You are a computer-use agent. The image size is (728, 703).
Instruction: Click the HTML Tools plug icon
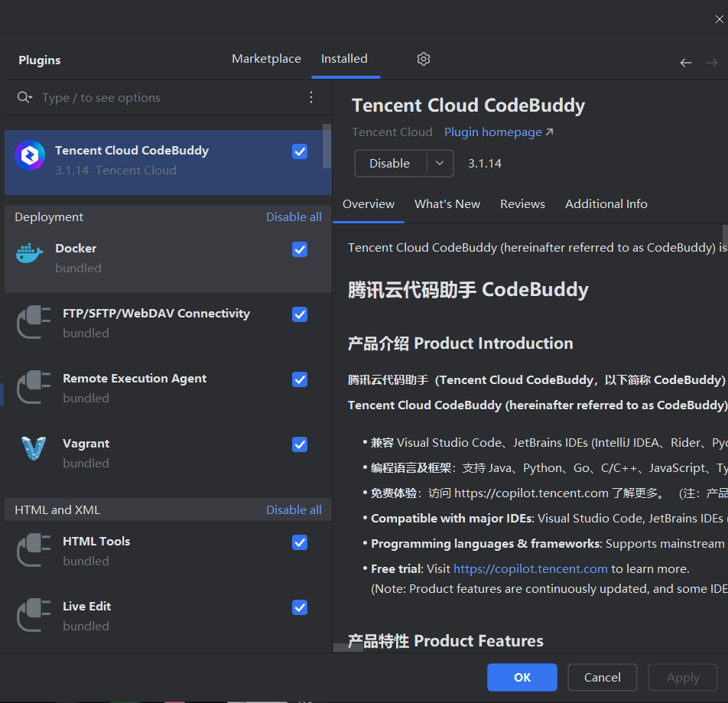click(x=34, y=550)
